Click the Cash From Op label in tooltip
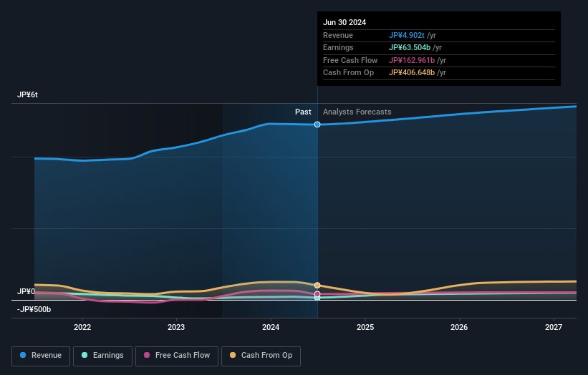The height and width of the screenshot is (375, 588). click(348, 73)
